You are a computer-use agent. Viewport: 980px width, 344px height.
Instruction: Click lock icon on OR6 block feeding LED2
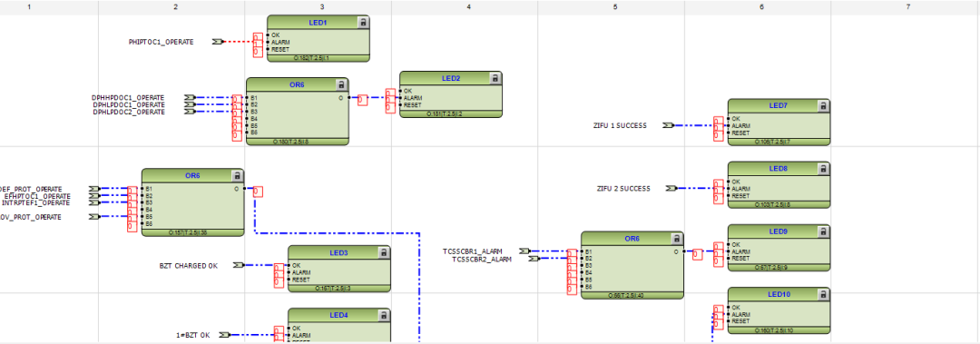pyautogui.click(x=341, y=85)
